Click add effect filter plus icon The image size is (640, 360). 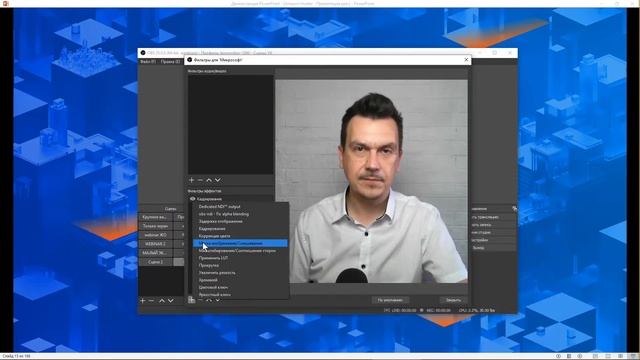(191, 300)
